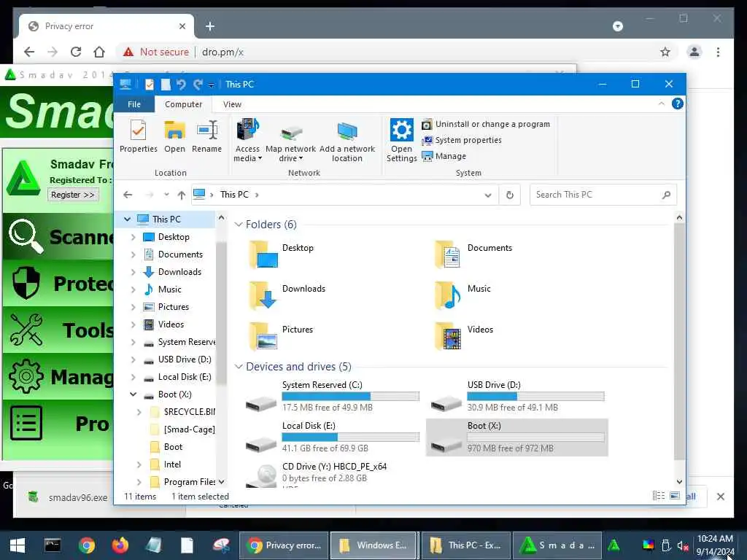Image resolution: width=747 pixels, height=560 pixels.
Task: Go back in File Explorer
Action: [x=128, y=195]
